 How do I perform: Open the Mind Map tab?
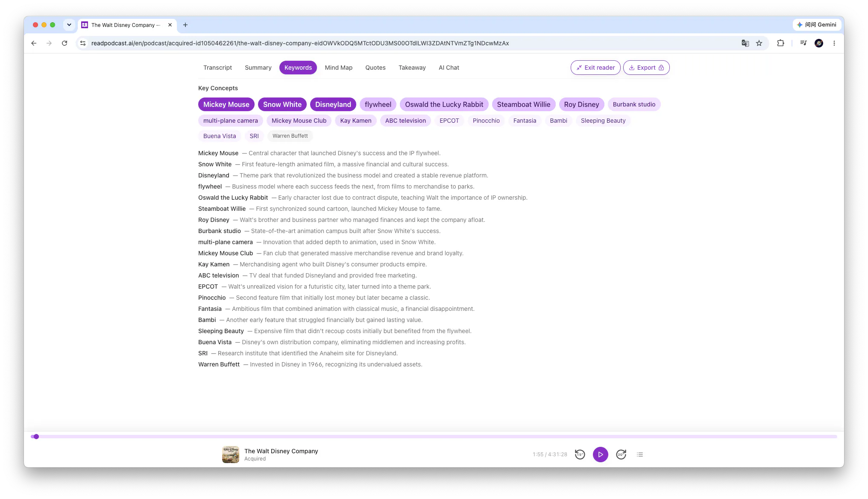pos(338,68)
